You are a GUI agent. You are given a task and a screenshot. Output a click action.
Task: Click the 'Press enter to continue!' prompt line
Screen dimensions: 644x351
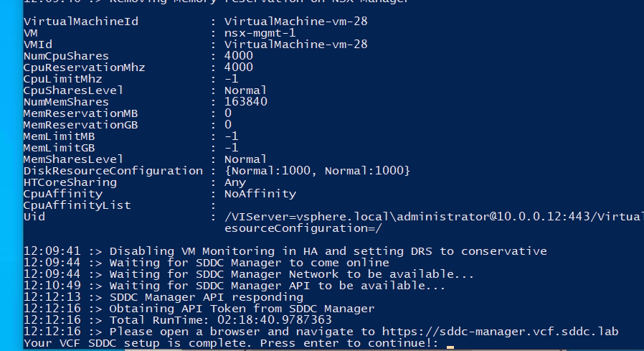point(231,343)
